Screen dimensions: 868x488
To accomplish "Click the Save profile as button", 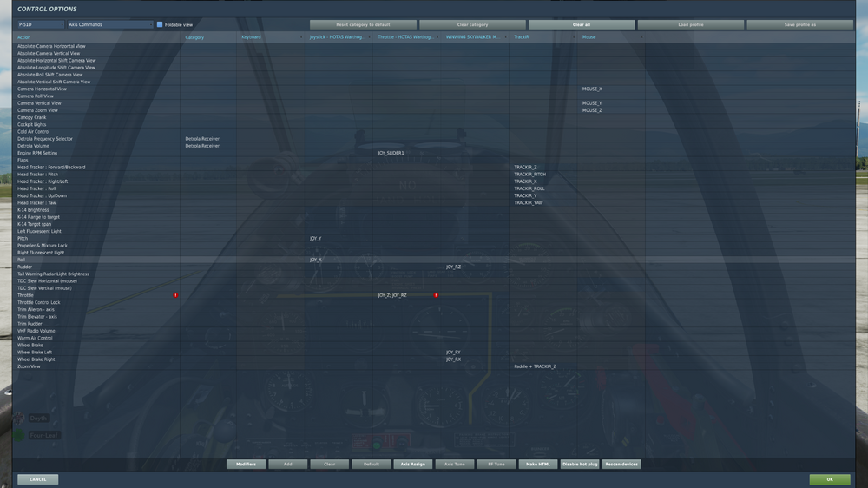I will point(800,24).
